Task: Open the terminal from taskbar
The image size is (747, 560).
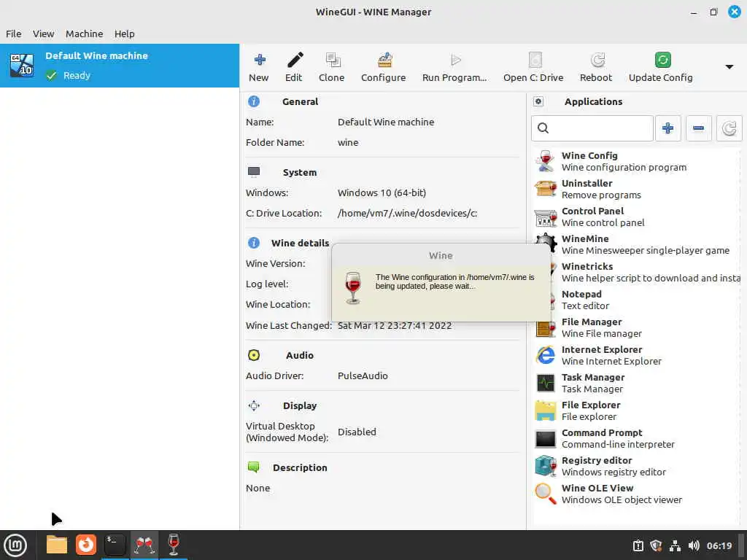Action: pyautogui.click(x=115, y=545)
